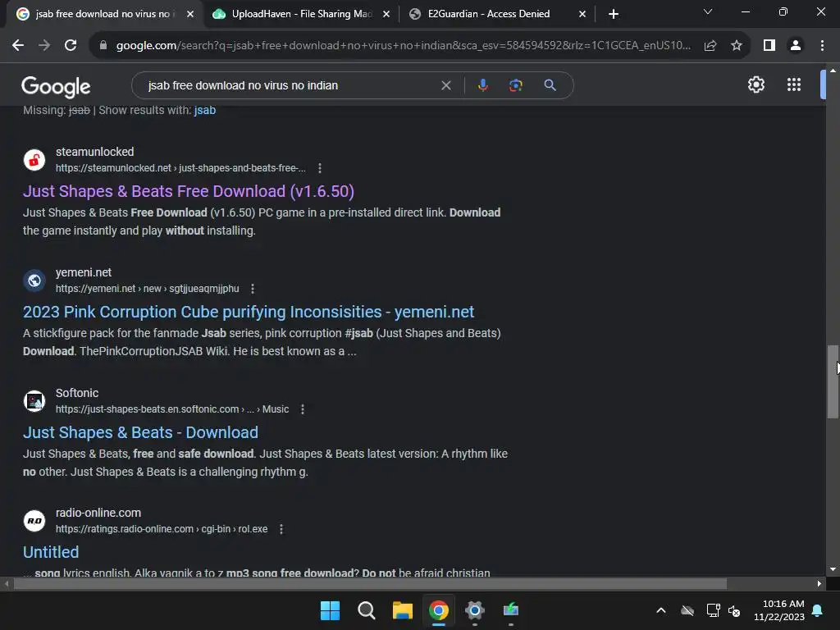This screenshot has width=840, height=630.
Task: Open Untitled radio-online result
Action: click(51, 552)
